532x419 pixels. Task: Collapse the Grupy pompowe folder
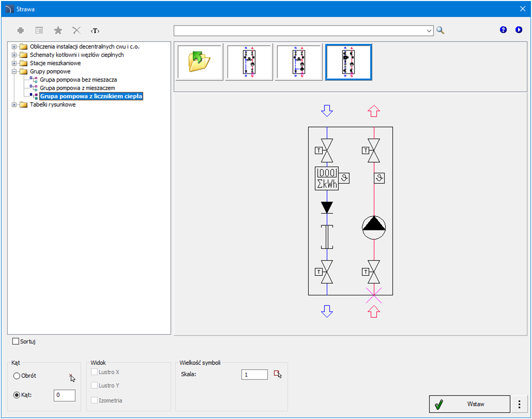[14, 72]
